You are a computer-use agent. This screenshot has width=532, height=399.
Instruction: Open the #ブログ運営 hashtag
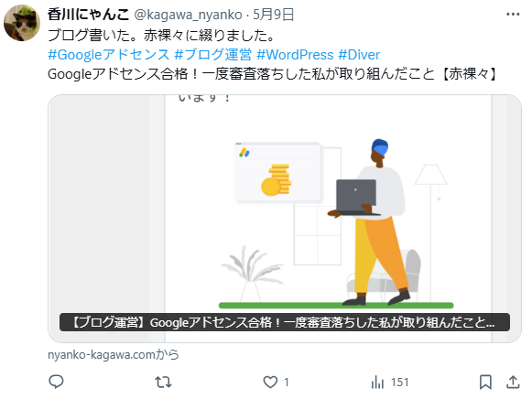[213, 55]
